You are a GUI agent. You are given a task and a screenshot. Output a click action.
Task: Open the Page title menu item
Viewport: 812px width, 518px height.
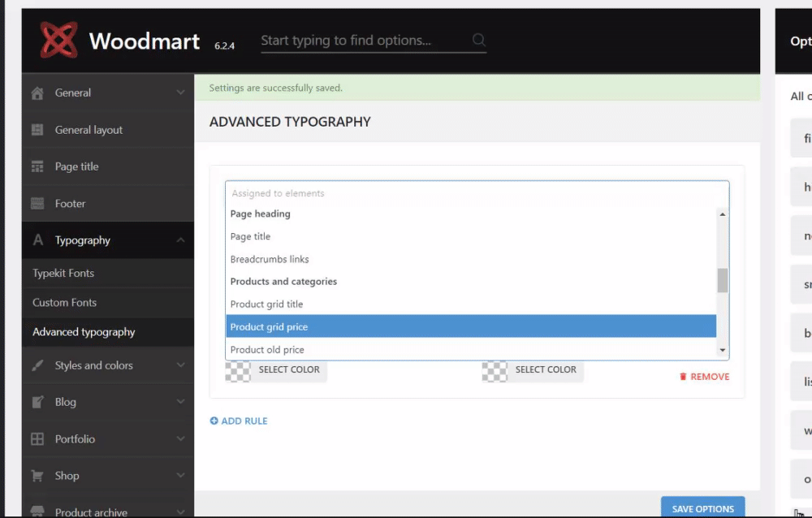(108, 166)
